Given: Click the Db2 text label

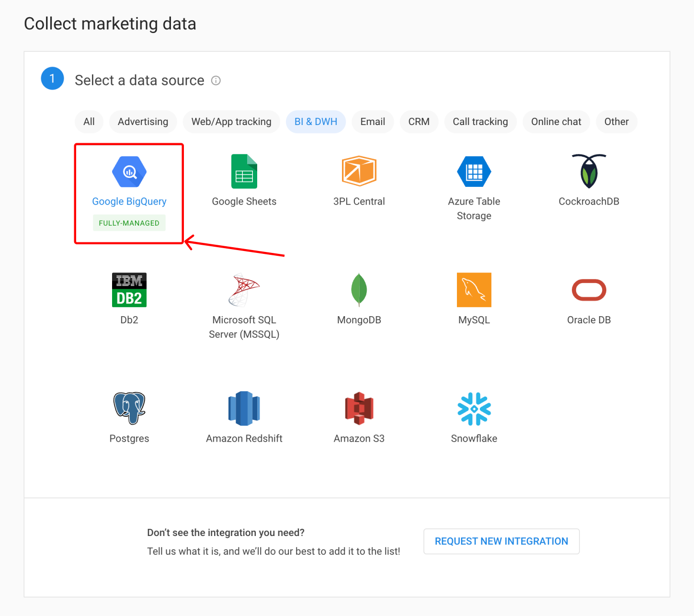Looking at the screenshot, I should pyautogui.click(x=129, y=320).
